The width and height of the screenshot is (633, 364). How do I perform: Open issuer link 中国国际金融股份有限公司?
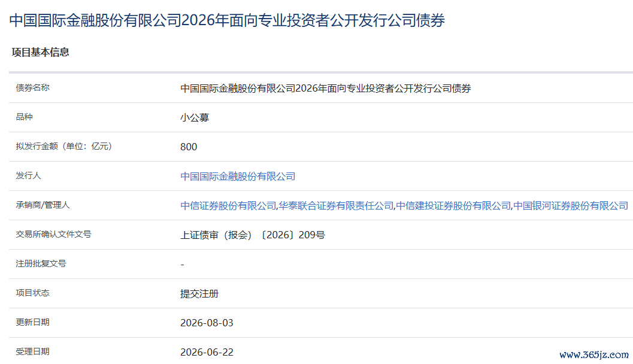point(237,177)
